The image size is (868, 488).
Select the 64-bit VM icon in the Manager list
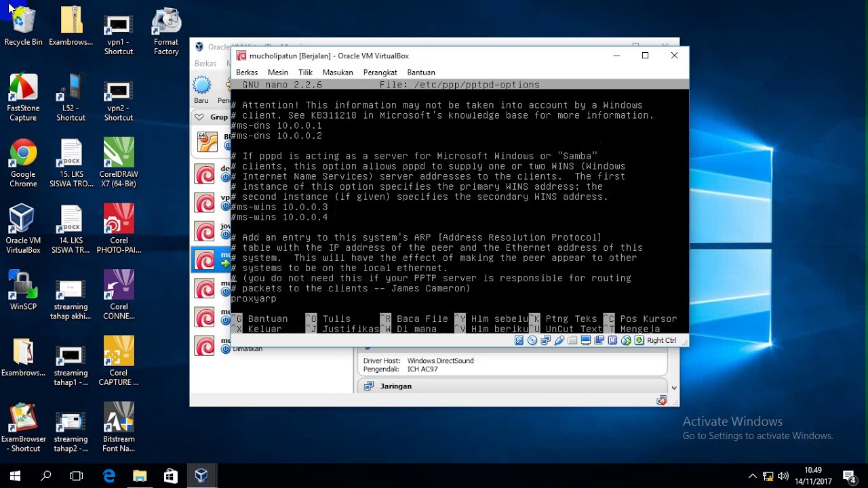[x=207, y=142]
